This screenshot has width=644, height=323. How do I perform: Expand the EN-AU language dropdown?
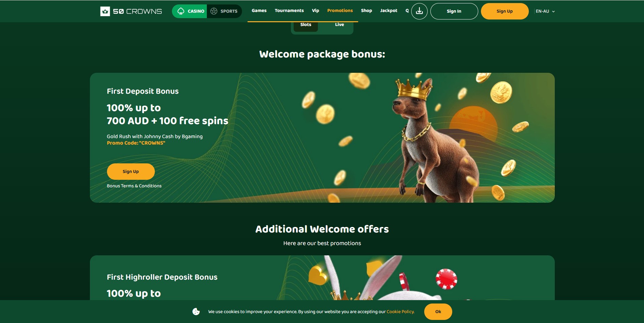point(545,11)
